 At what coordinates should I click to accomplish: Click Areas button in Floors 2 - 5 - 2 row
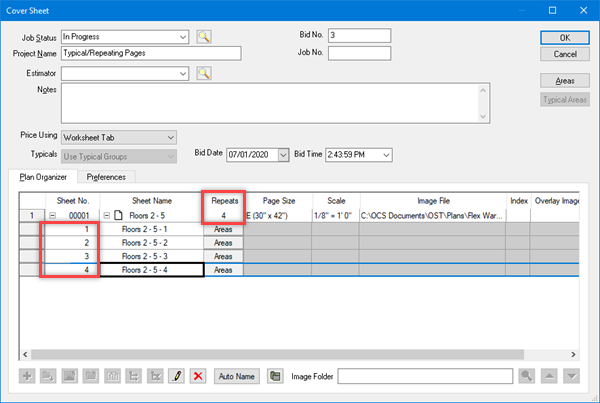(223, 243)
